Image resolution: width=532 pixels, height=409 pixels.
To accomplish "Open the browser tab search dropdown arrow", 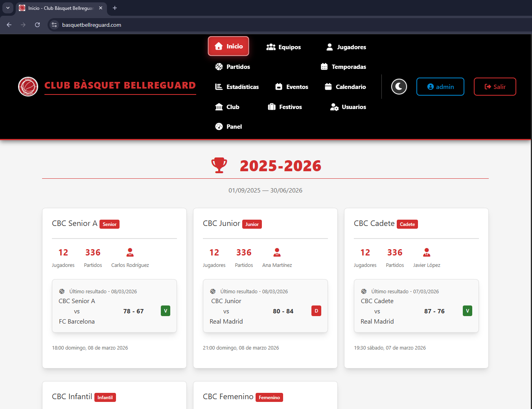I will click(8, 8).
